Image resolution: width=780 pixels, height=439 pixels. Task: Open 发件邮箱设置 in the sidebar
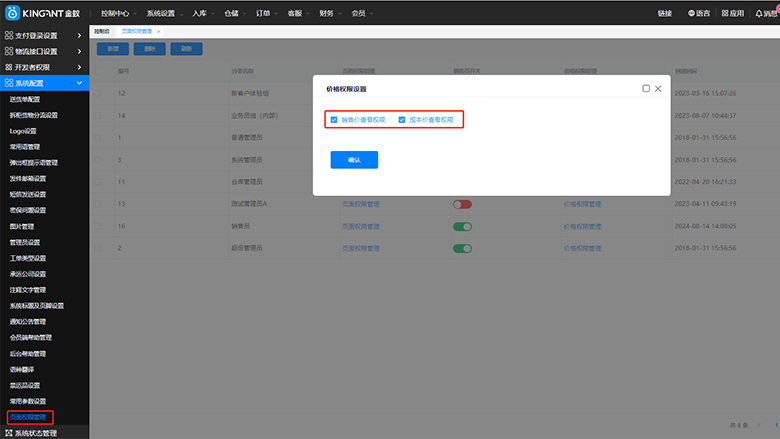pos(28,178)
